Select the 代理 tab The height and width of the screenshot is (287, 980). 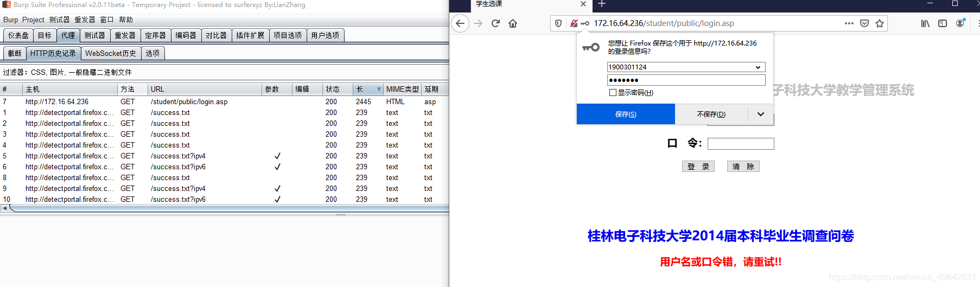[x=68, y=35]
